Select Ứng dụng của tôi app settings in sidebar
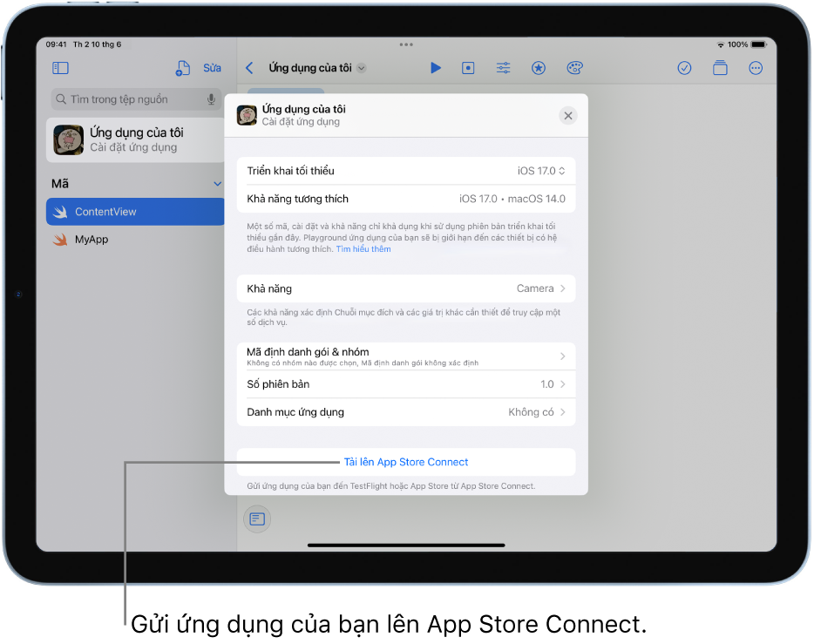 point(135,140)
